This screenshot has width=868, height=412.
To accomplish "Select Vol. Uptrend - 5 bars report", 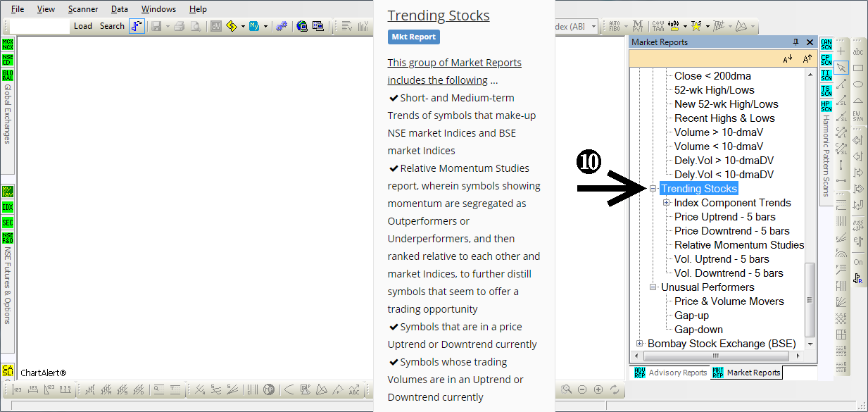I will pos(722,259).
